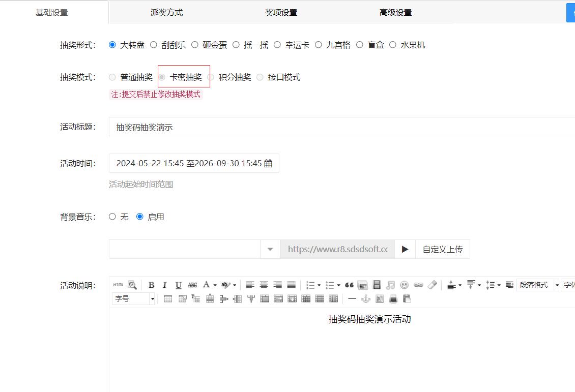575x392 pixels.
Task: Apply italic formatting in the editor
Action: coord(165,285)
